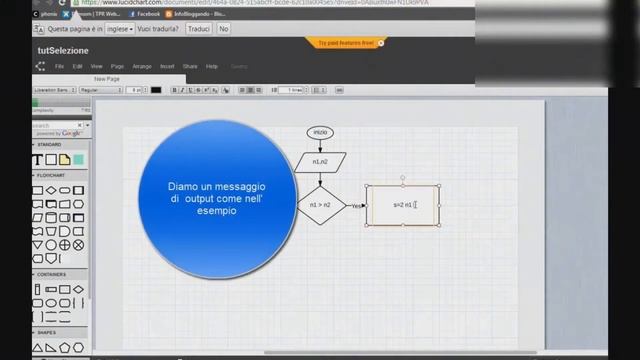
Task: Toggle strikethrough text formatting
Action: tap(198, 90)
